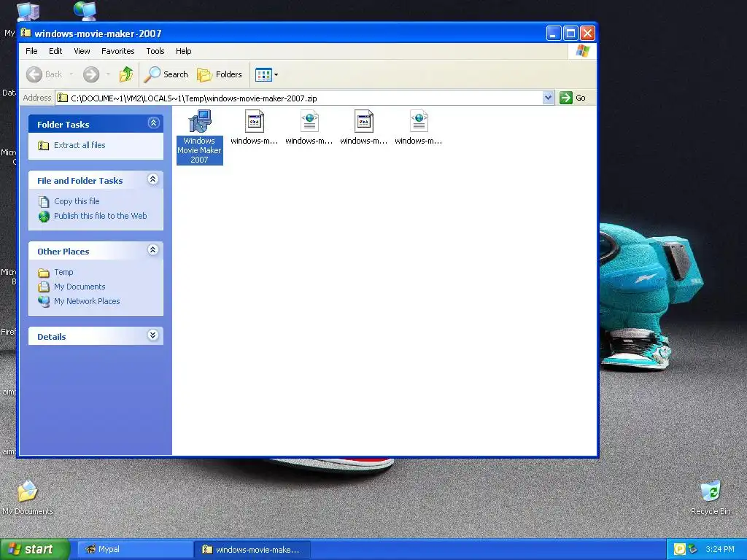
Task: Click Copy this file link
Action: [x=77, y=201]
